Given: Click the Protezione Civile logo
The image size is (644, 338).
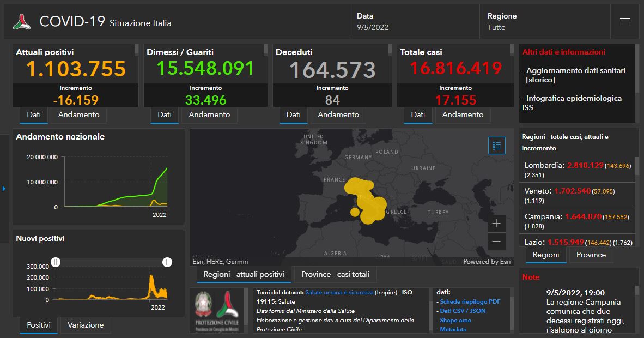Looking at the screenshot, I should coord(228,310).
